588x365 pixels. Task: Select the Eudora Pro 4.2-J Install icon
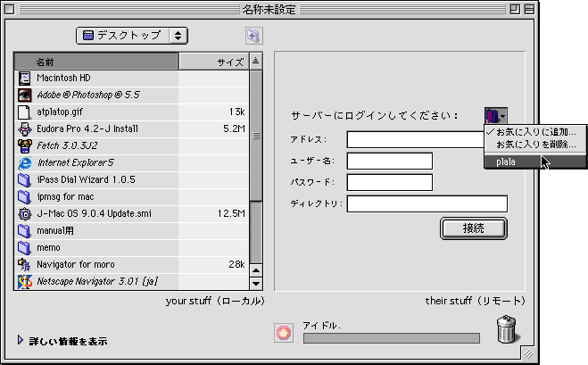pos(25,129)
